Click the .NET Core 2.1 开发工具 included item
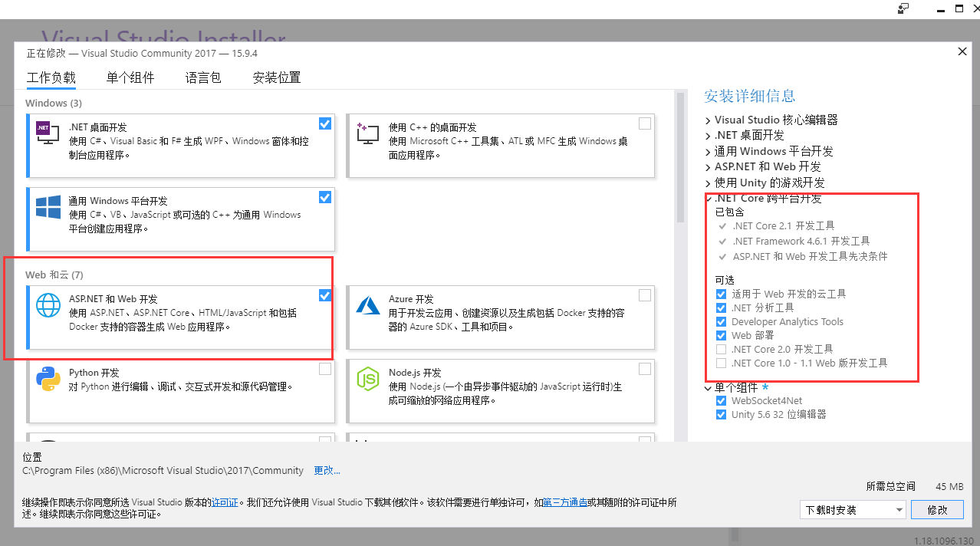 coord(783,226)
